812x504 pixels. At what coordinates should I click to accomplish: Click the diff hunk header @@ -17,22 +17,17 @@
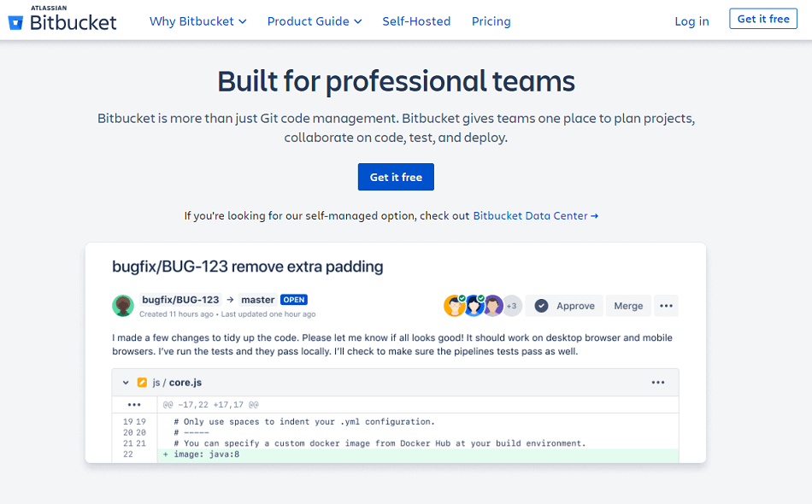pyautogui.click(x=210, y=405)
